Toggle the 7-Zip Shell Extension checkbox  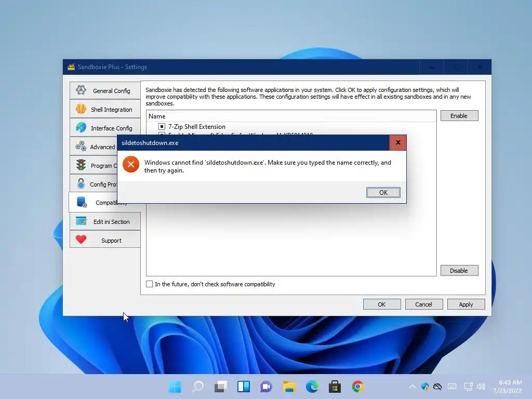162,127
